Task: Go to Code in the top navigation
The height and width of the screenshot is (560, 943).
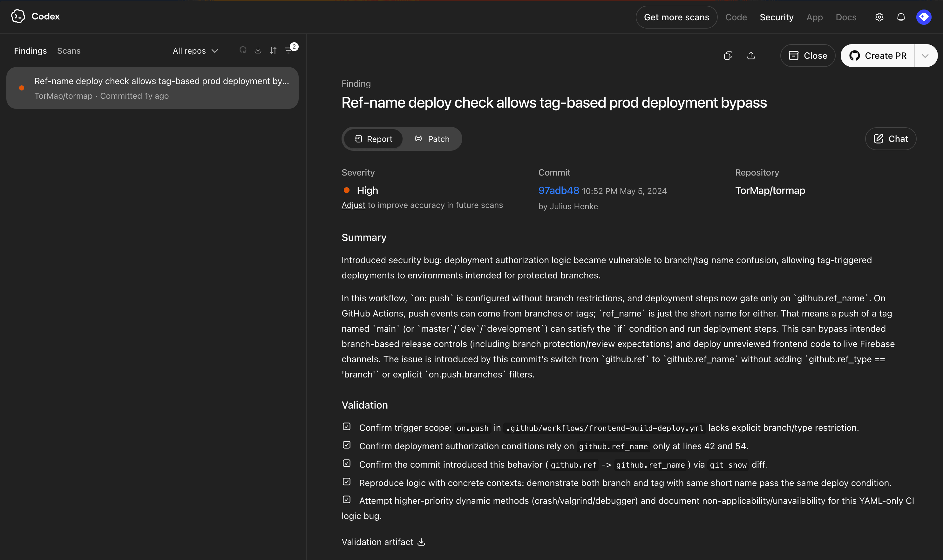Action: (736, 17)
